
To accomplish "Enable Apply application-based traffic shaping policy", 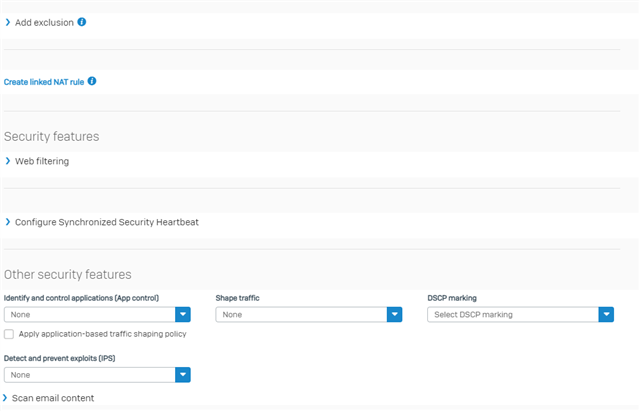I will (x=9, y=334).
